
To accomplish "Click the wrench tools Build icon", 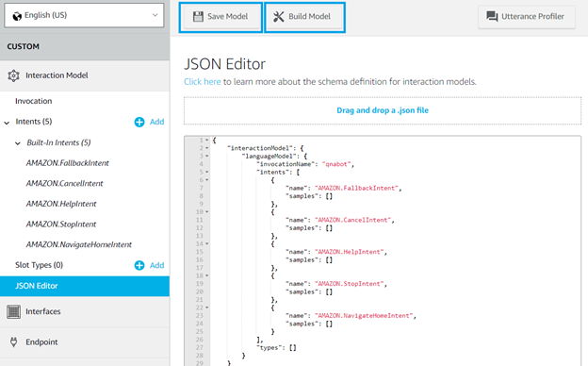I will coord(279,17).
